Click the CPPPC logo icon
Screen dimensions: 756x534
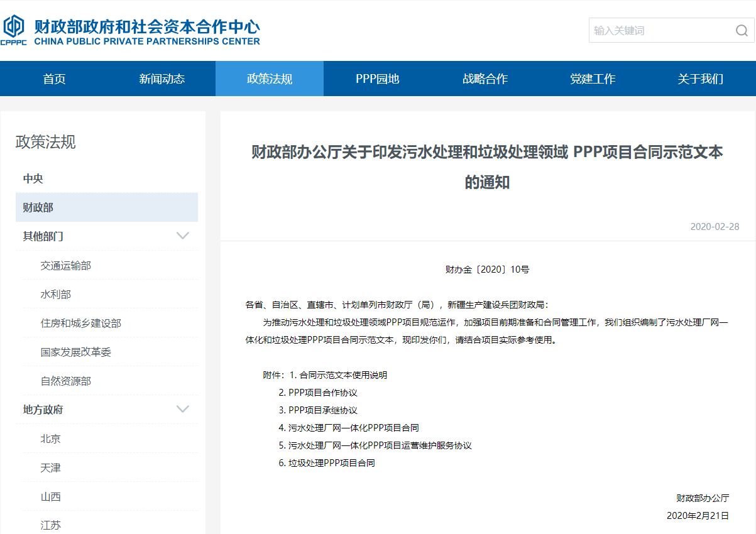point(13,30)
